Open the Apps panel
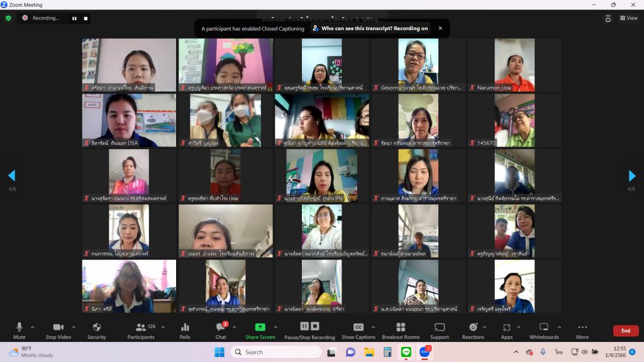 click(506, 330)
